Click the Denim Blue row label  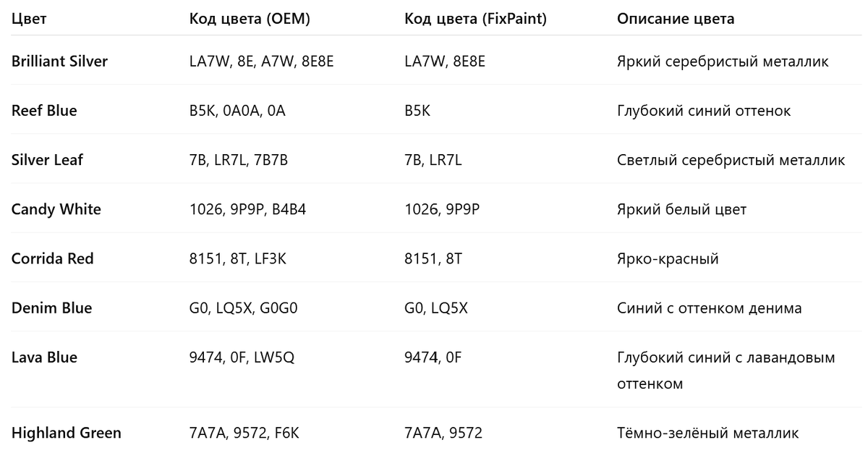tap(52, 308)
